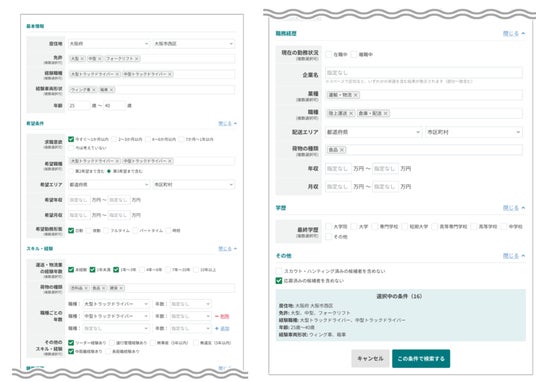This screenshot has width=536, height=382.
Task: Remove 大型トラックドライバー tag in 経験職種 row
Action: point(117,74)
